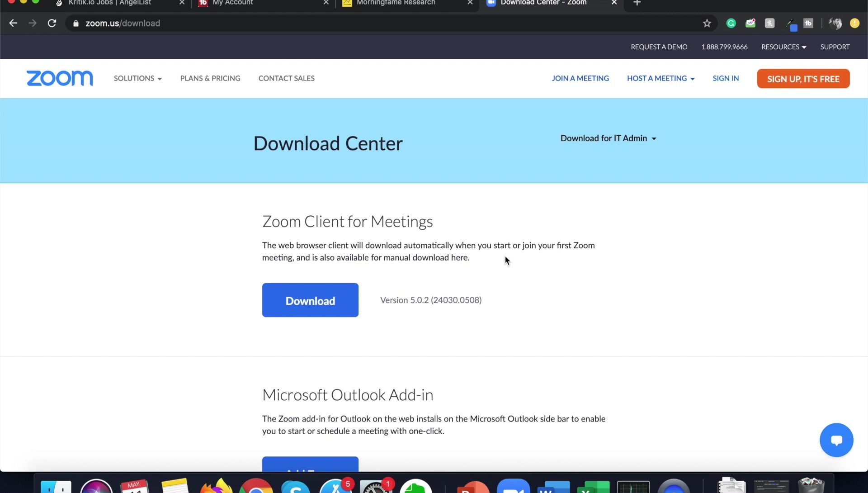Click the Sign In link
The width and height of the screenshot is (868, 493).
726,78
